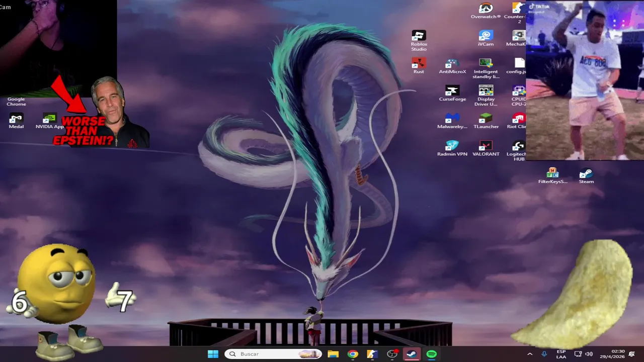Switch to Steam in the taskbar

pyautogui.click(x=412, y=354)
